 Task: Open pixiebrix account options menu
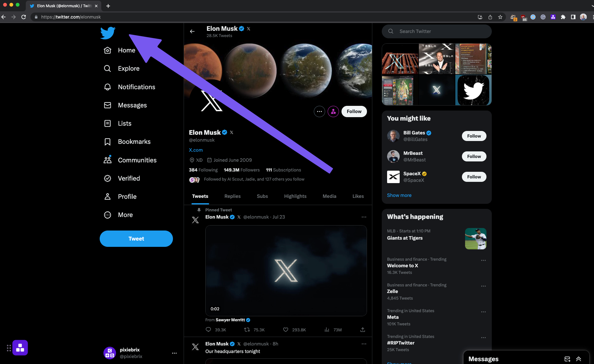tap(174, 353)
